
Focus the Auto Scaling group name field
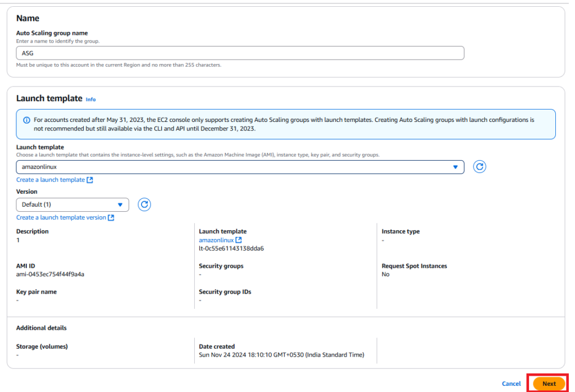240,53
